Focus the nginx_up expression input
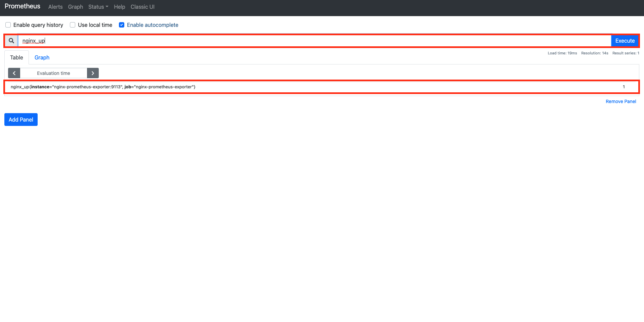This screenshot has width=644, height=322. coord(314,41)
